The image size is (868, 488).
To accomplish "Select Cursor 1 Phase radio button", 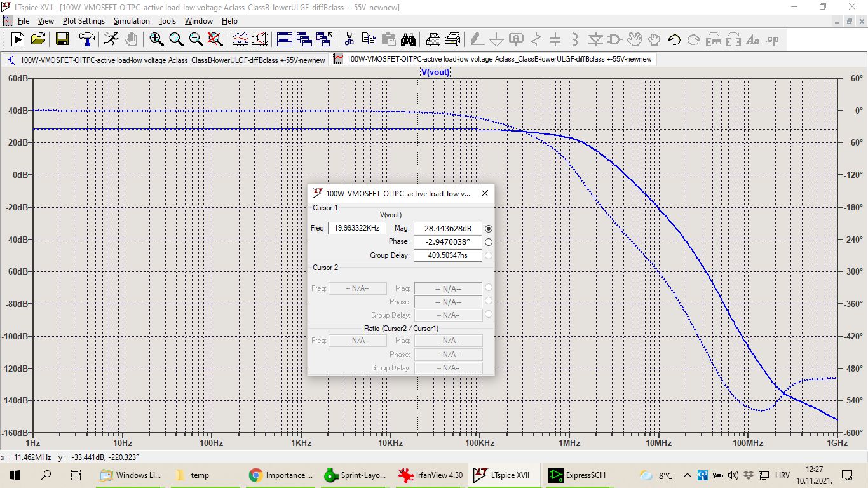I will tap(489, 242).
